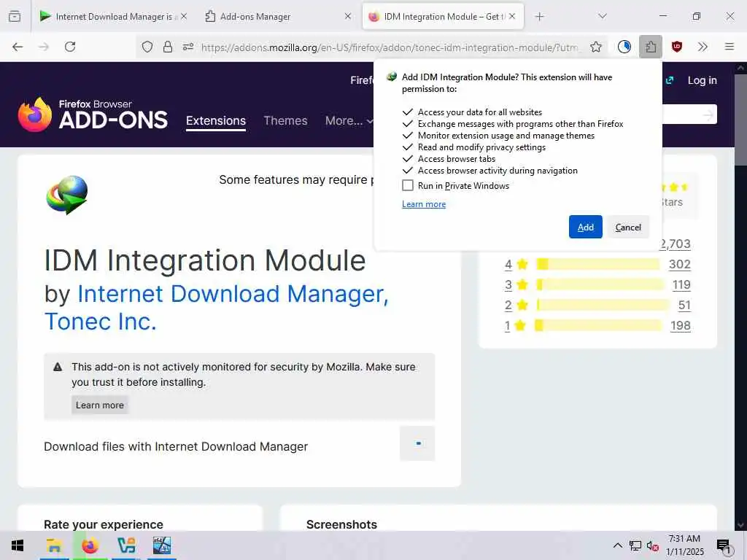Open Tonec Inc. author link

tap(101, 322)
